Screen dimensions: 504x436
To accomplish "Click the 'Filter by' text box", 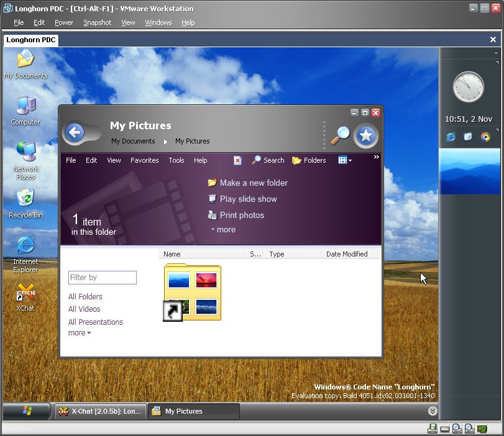I will point(102,278).
